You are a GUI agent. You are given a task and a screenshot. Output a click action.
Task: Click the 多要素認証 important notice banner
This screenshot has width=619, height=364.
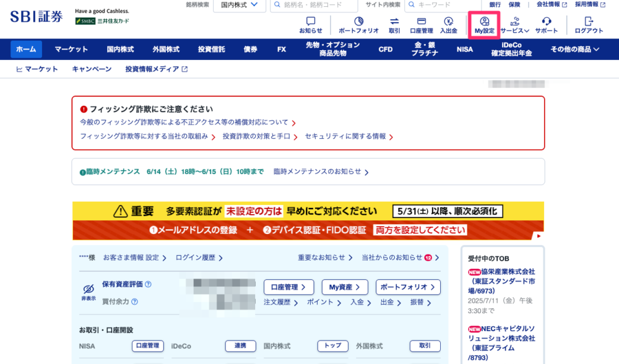[x=308, y=220]
